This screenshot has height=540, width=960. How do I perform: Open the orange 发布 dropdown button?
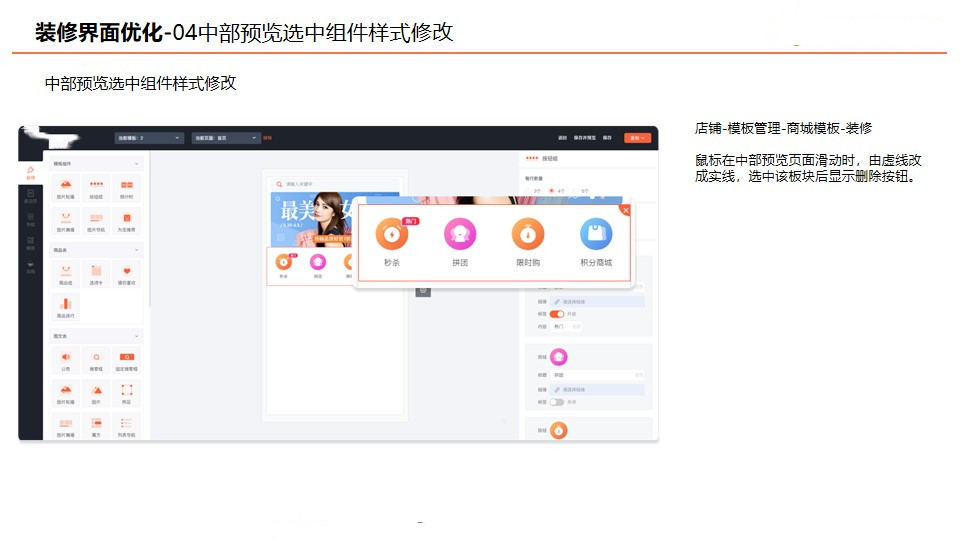coord(637,138)
